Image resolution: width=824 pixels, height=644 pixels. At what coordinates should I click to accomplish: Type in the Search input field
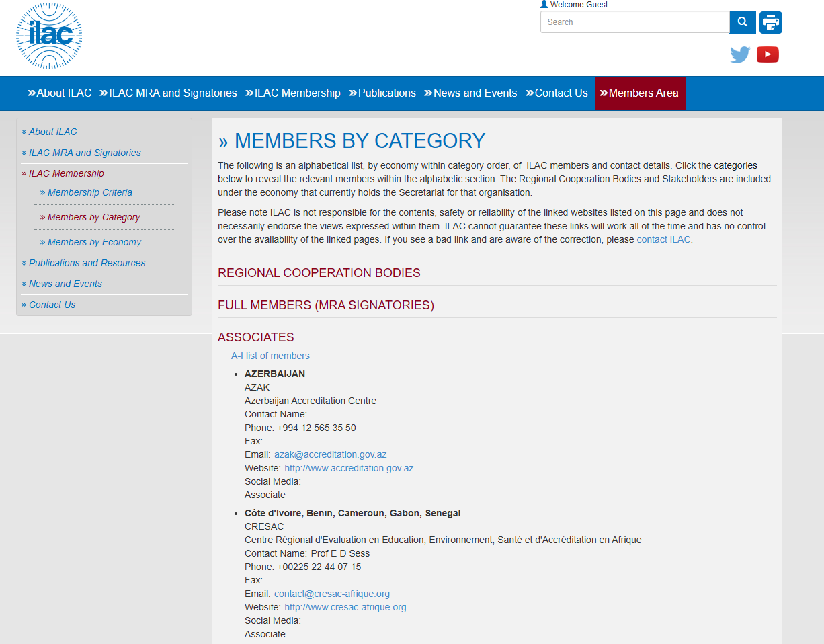634,22
